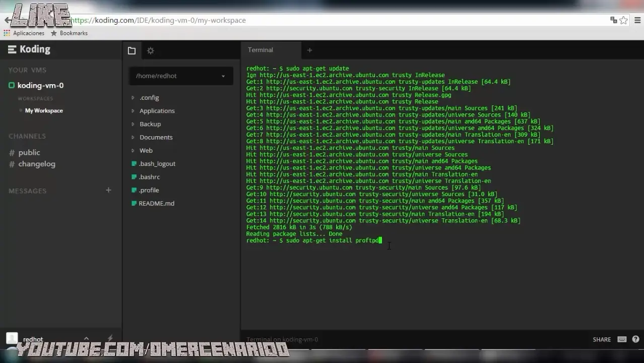
Task: Click the plus icon beside MESSAGES
Action: pyautogui.click(x=108, y=190)
